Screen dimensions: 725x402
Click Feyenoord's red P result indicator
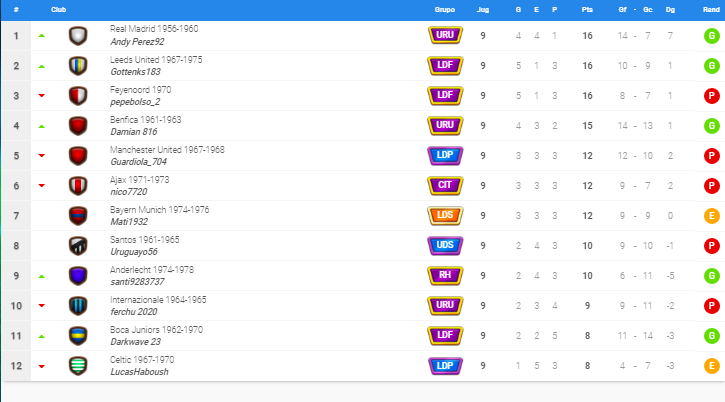point(712,96)
